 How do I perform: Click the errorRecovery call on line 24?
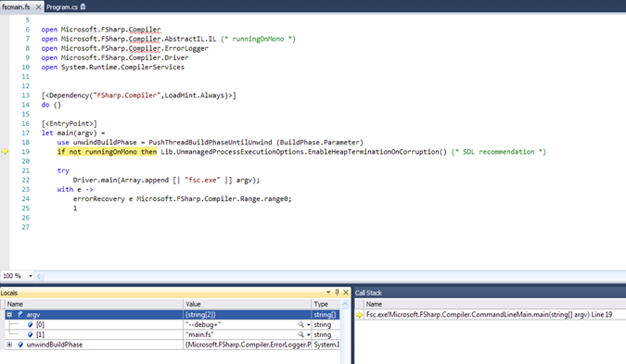[x=182, y=198]
